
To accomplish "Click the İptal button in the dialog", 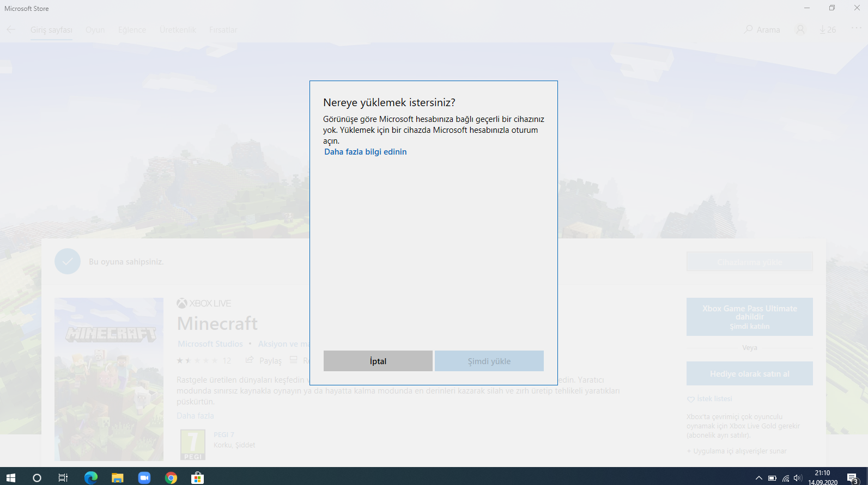I will point(378,361).
